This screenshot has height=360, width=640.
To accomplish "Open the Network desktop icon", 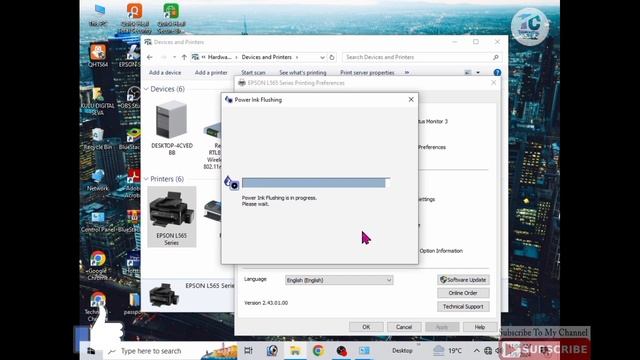I will [98, 180].
